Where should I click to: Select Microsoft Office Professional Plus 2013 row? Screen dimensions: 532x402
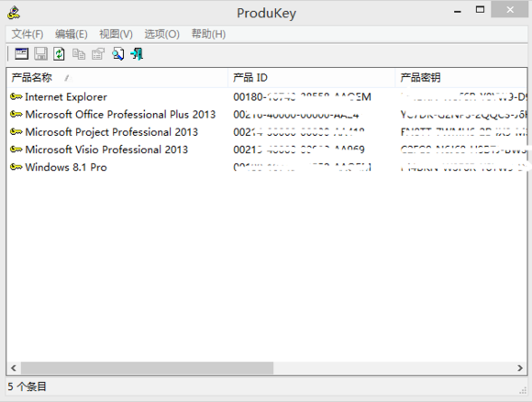(x=267, y=115)
